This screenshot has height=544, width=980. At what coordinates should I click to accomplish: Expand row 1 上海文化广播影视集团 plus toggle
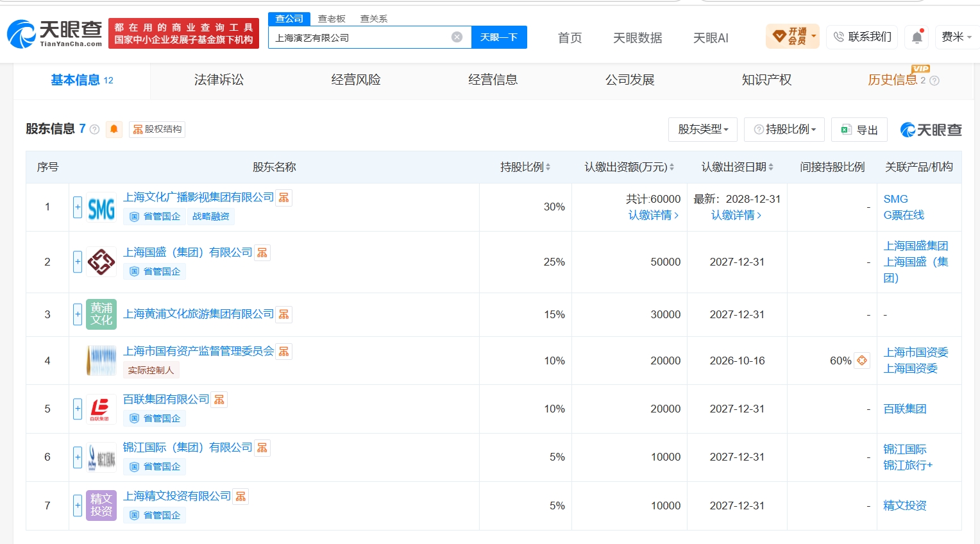coord(78,207)
